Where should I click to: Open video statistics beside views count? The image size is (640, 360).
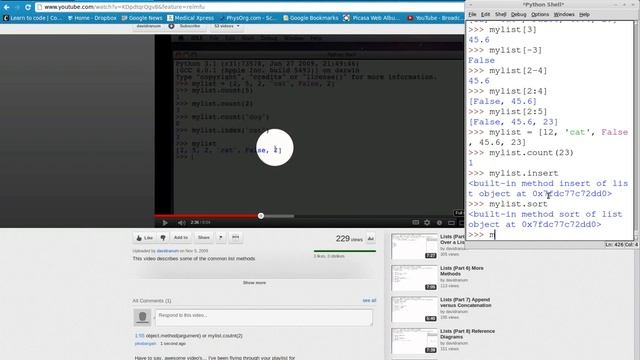(x=371, y=239)
